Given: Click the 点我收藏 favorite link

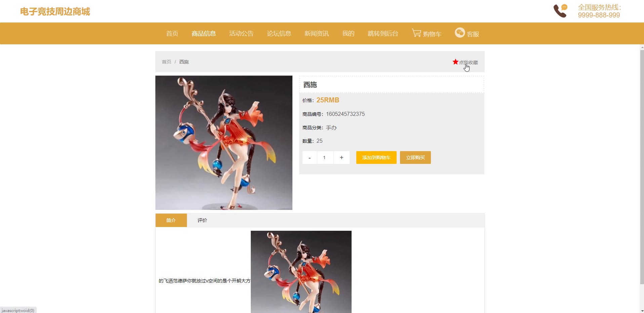Looking at the screenshot, I should pyautogui.click(x=468, y=62).
